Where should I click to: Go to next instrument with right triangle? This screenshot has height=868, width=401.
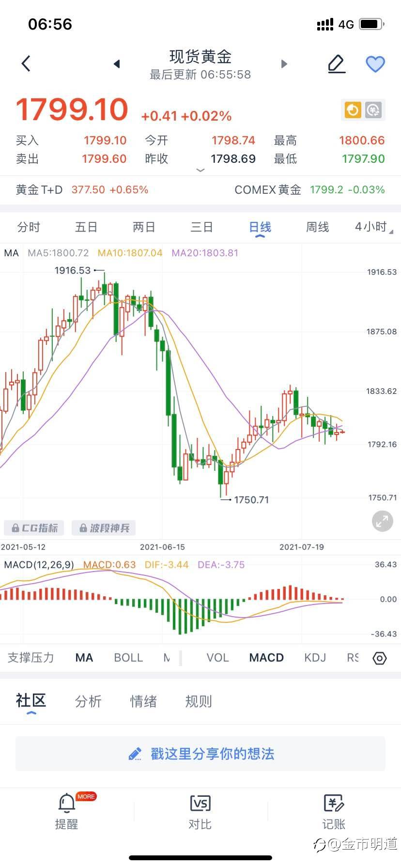click(x=284, y=64)
